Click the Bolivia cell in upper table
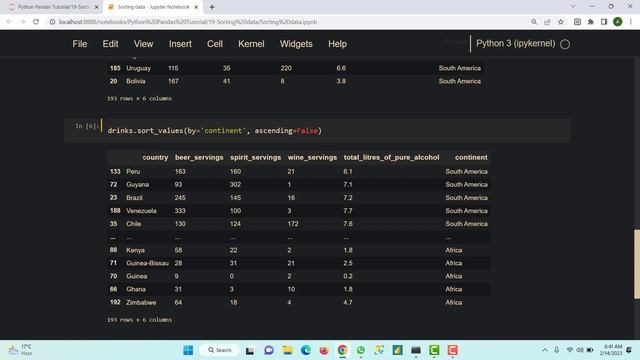 136,81
